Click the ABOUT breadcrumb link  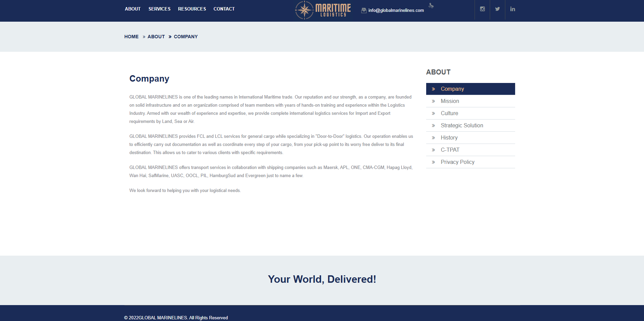coord(156,37)
